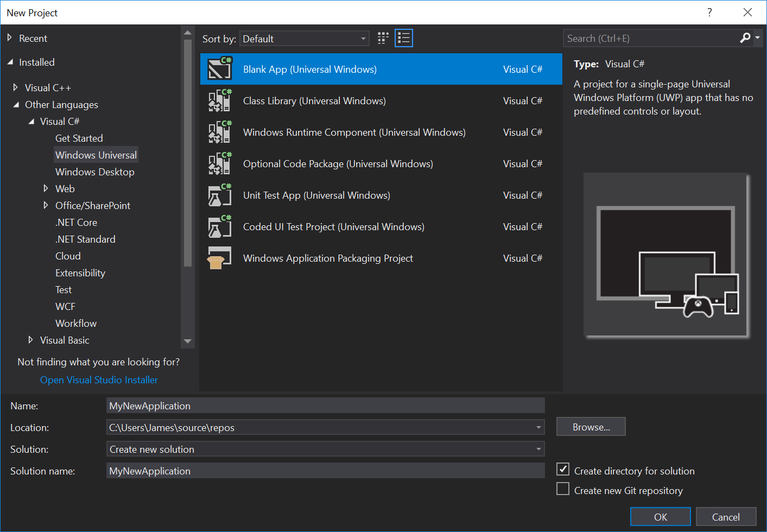Click the Open Visual Studio Installer link
767x532 pixels.
coord(98,380)
